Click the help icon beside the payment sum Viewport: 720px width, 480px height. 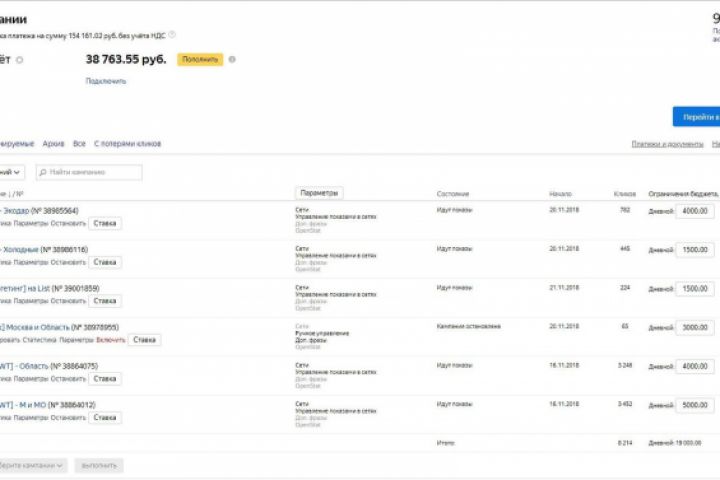[172, 35]
